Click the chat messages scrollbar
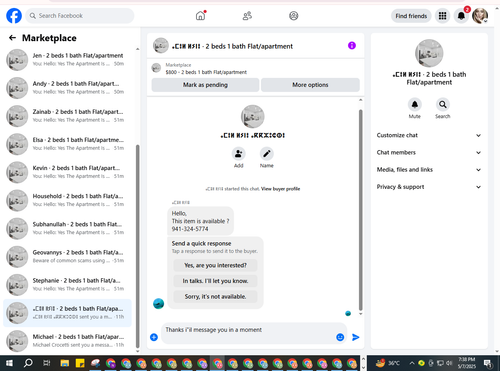500x371 pixels. [360, 210]
